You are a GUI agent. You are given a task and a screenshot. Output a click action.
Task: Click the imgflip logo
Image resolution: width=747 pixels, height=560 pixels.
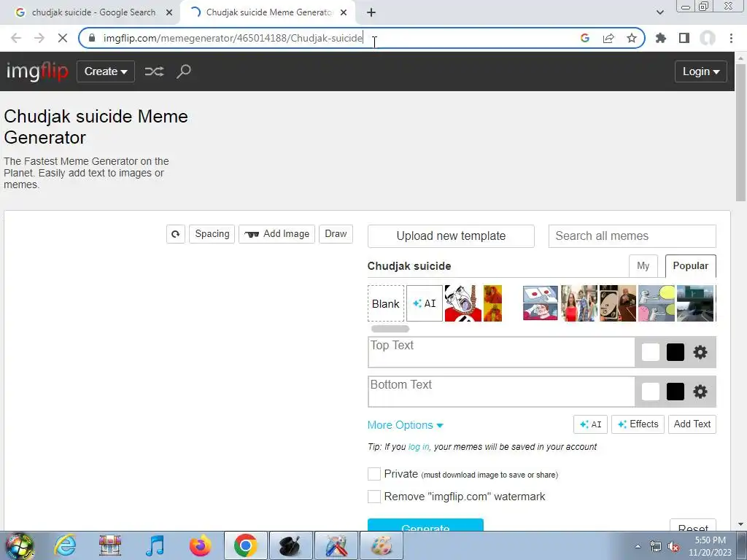(37, 71)
